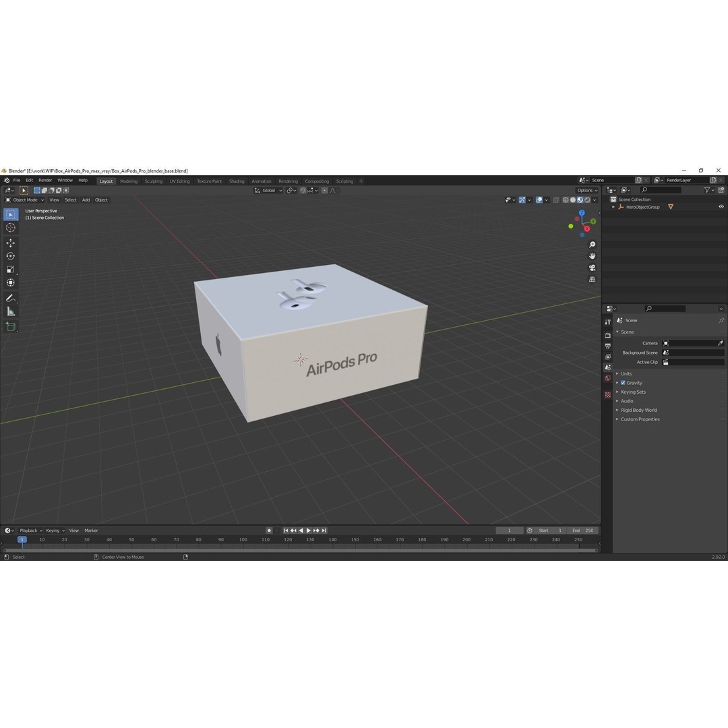This screenshot has width=728, height=728.
Task: Toggle the Gravity checkbox
Action: tap(623, 383)
